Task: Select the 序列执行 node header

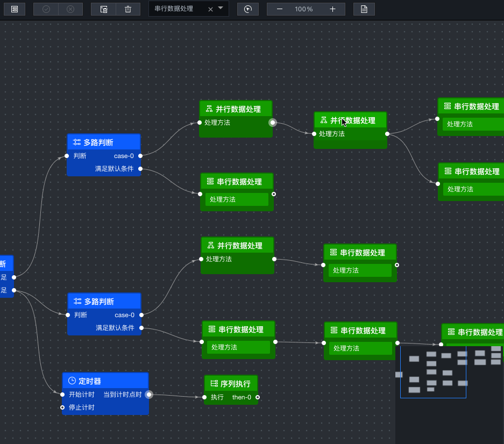Action: point(231,383)
